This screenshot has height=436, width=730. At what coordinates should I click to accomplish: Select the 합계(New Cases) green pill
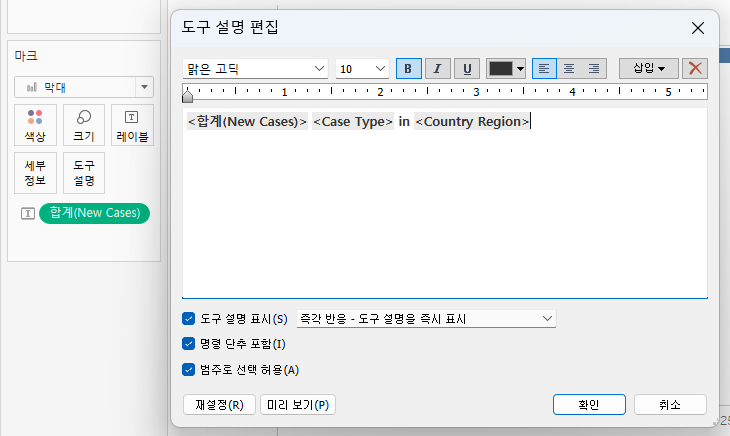pyautogui.click(x=95, y=213)
